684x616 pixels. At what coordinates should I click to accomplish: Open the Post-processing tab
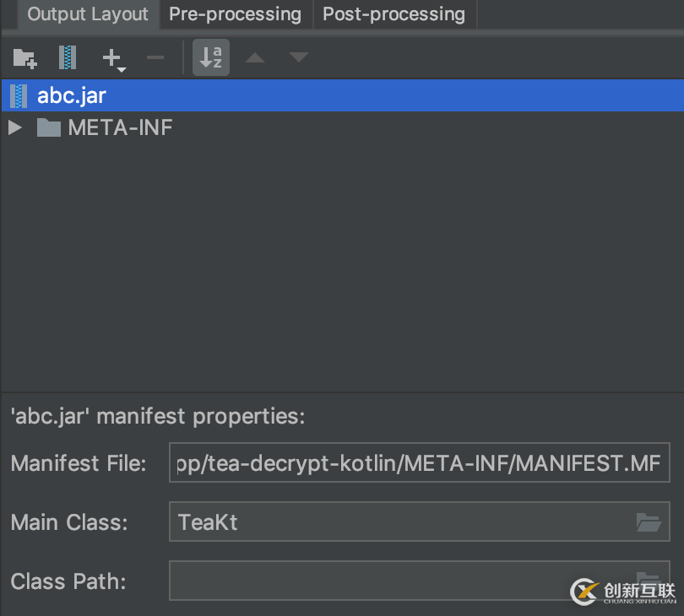[394, 14]
